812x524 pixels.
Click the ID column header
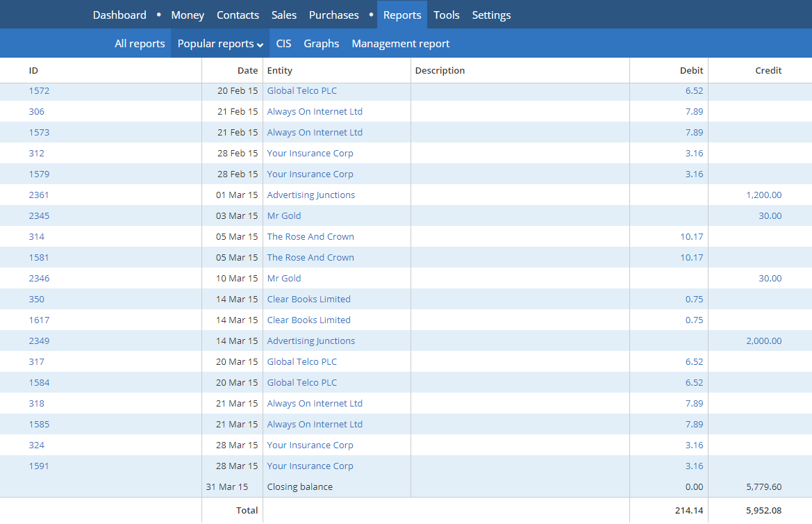tap(33, 70)
